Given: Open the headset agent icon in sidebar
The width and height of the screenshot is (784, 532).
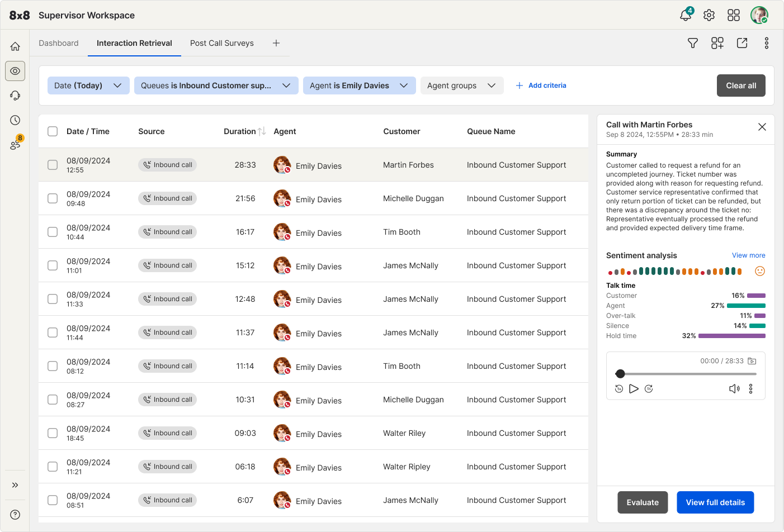Looking at the screenshot, I should [15, 96].
